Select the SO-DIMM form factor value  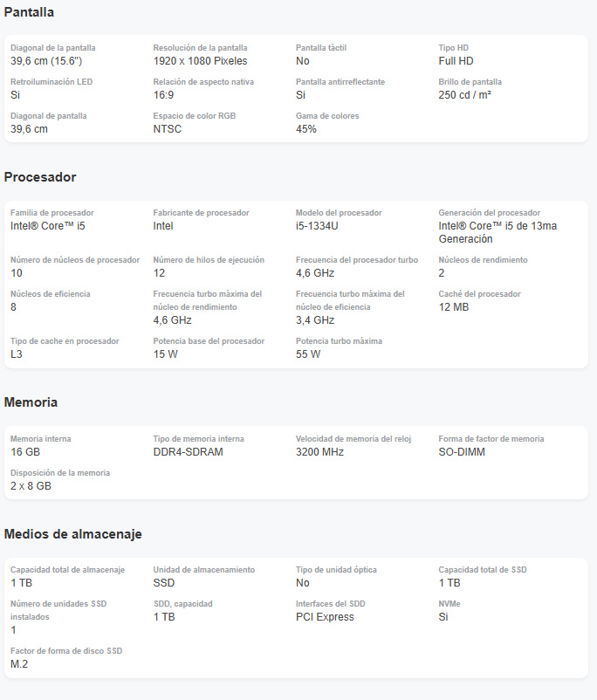coord(462,452)
